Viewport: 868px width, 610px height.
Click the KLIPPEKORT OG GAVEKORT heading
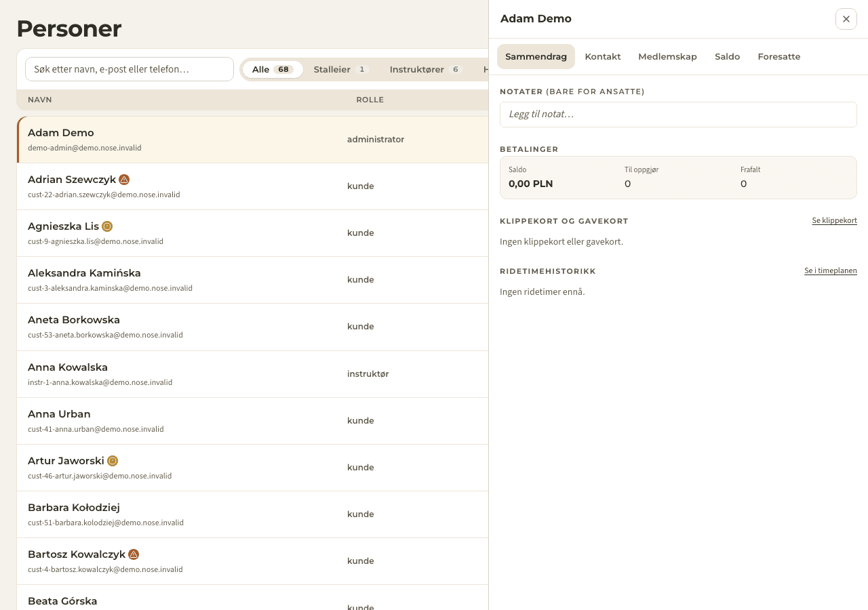click(x=564, y=221)
